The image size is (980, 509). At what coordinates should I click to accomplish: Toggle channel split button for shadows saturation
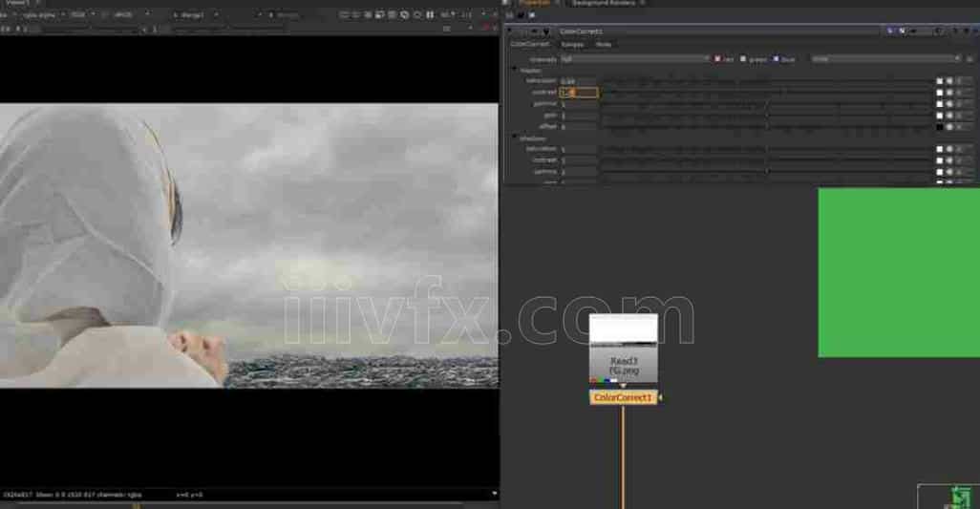click(x=961, y=149)
